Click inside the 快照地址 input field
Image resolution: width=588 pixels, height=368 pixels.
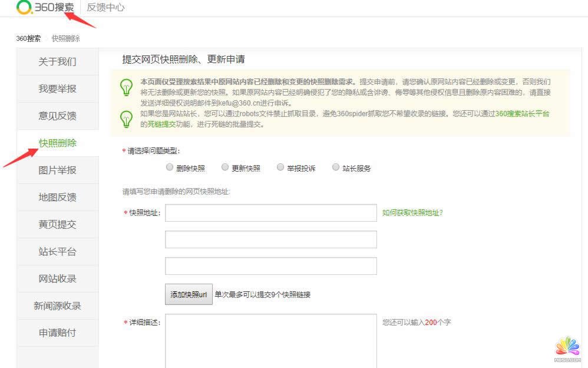click(271, 212)
